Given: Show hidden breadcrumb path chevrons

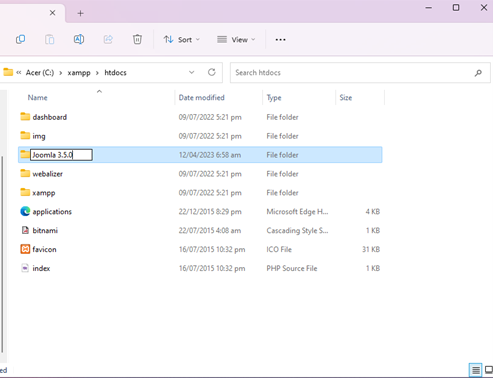Looking at the screenshot, I should click(x=19, y=72).
